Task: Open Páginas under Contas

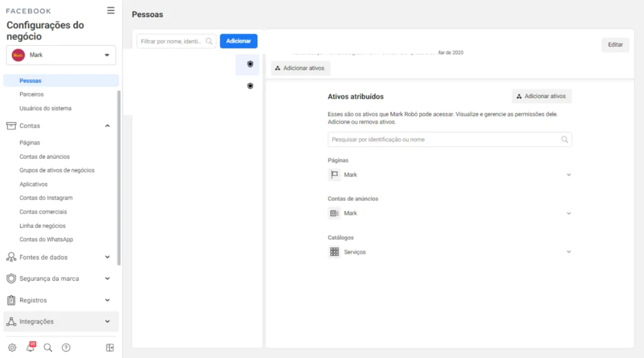Action: point(30,143)
